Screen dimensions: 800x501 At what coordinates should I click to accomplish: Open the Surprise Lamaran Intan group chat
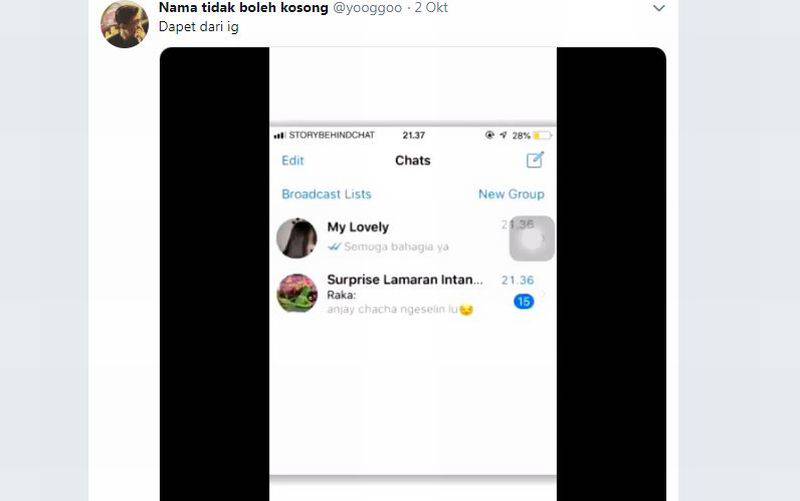[x=413, y=293]
